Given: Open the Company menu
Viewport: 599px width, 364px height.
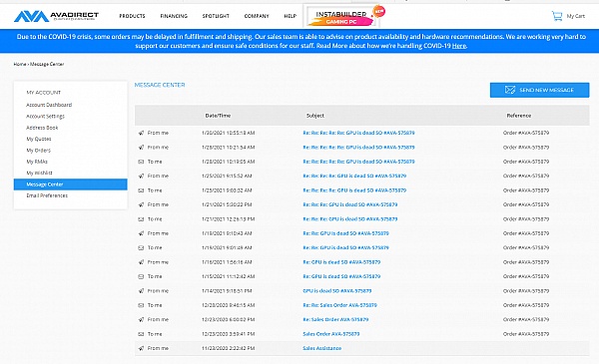Looking at the screenshot, I should point(257,16).
